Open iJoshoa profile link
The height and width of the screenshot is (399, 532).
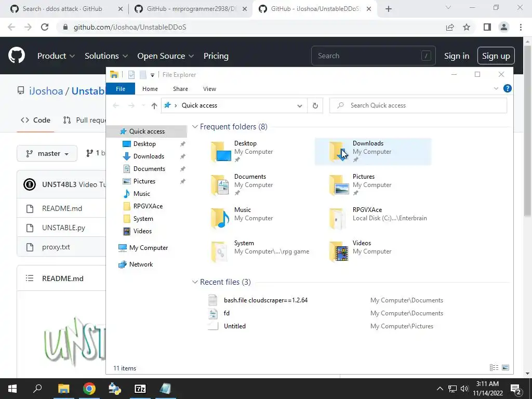tap(46, 91)
